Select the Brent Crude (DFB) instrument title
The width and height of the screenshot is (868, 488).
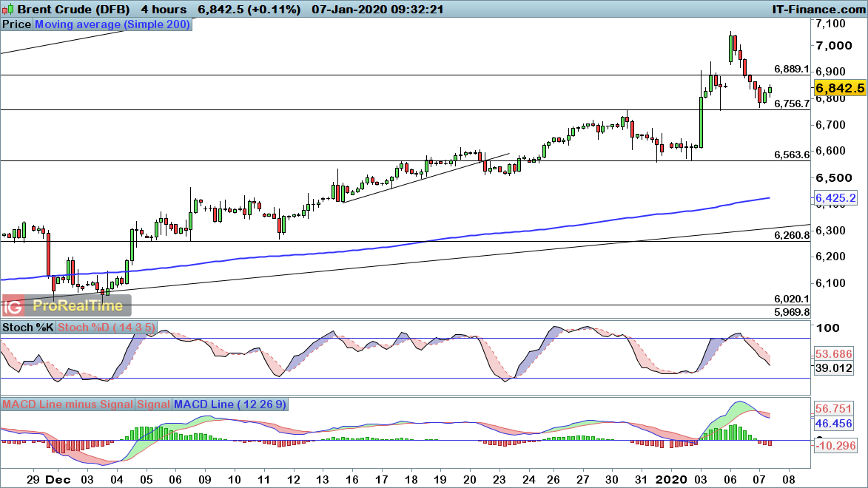(x=73, y=10)
